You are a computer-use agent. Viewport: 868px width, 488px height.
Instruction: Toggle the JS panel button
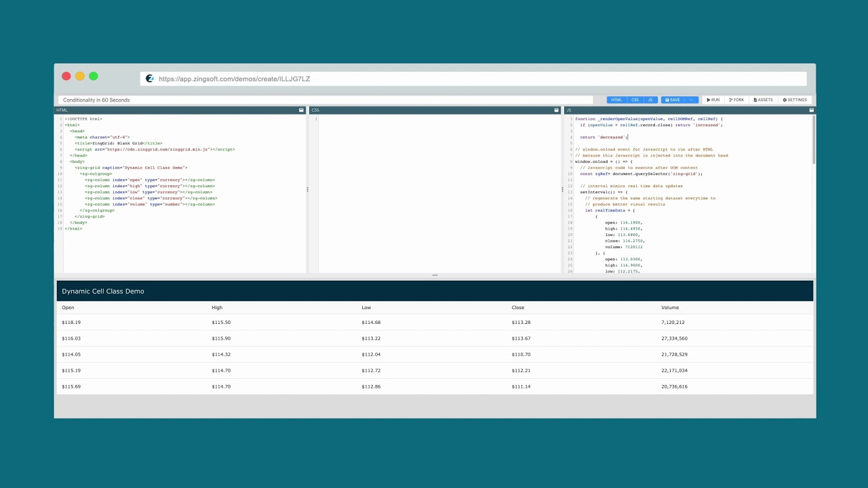pyautogui.click(x=650, y=100)
